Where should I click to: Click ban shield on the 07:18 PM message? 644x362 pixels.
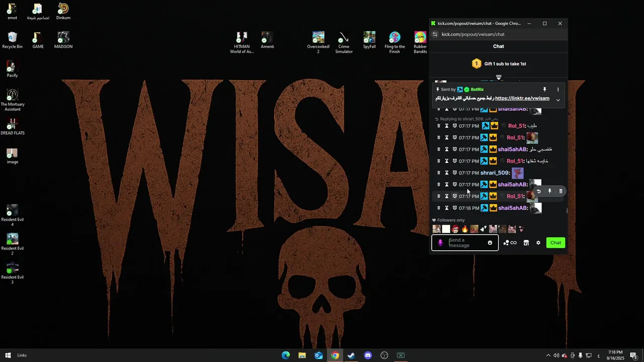click(x=455, y=208)
